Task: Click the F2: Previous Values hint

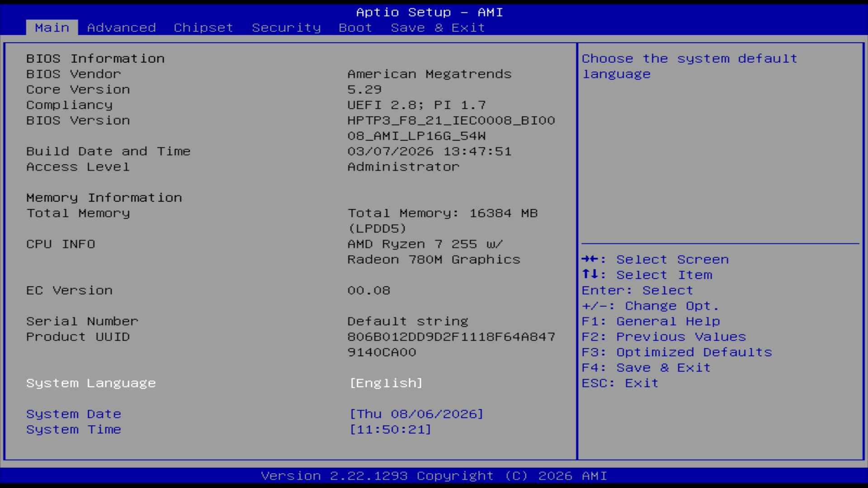Action: [664, 337]
